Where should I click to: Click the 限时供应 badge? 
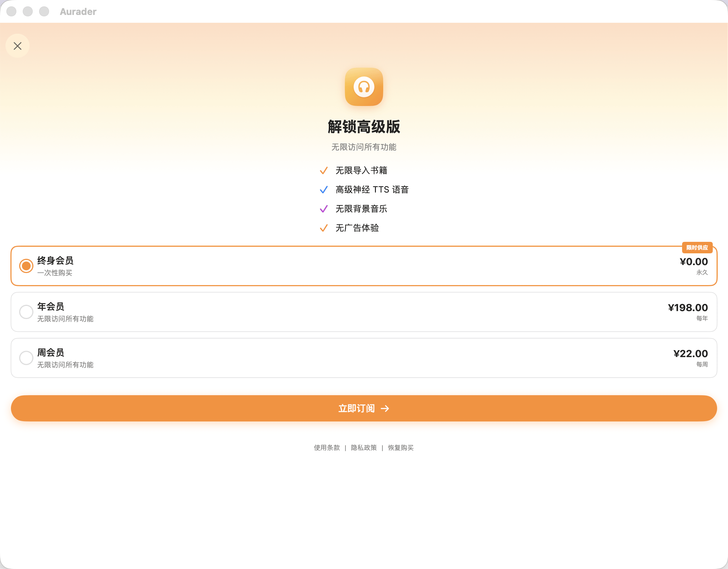697,248
